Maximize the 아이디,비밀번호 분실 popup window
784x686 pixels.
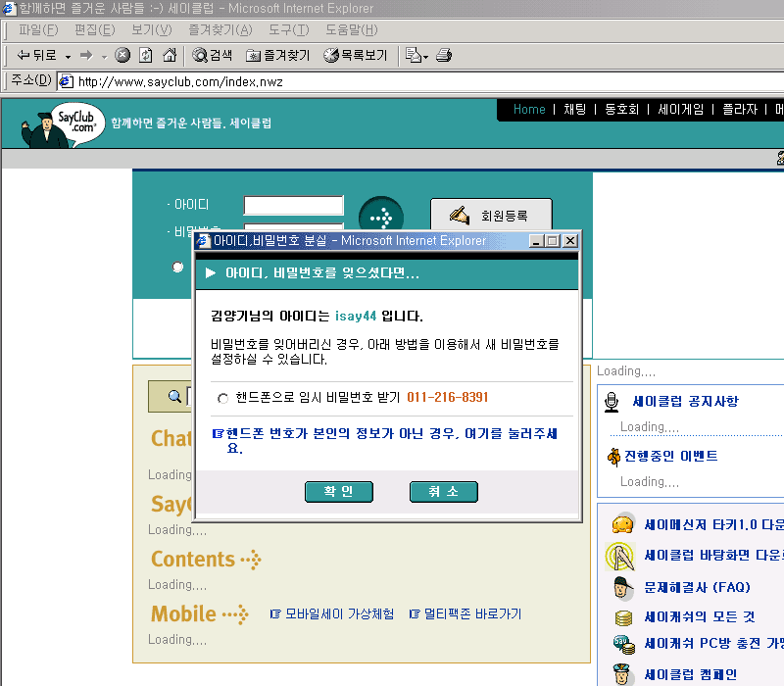click(553, 241)
